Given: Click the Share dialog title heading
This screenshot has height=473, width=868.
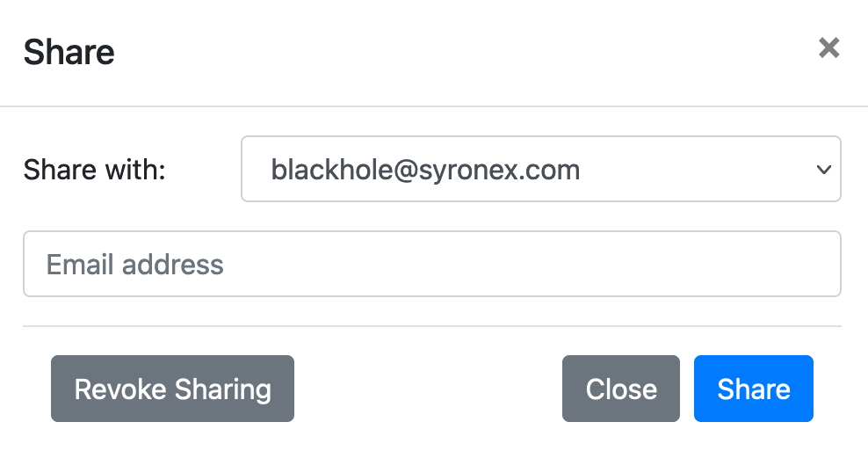Looking at the screenshot, I should point(69,52).
